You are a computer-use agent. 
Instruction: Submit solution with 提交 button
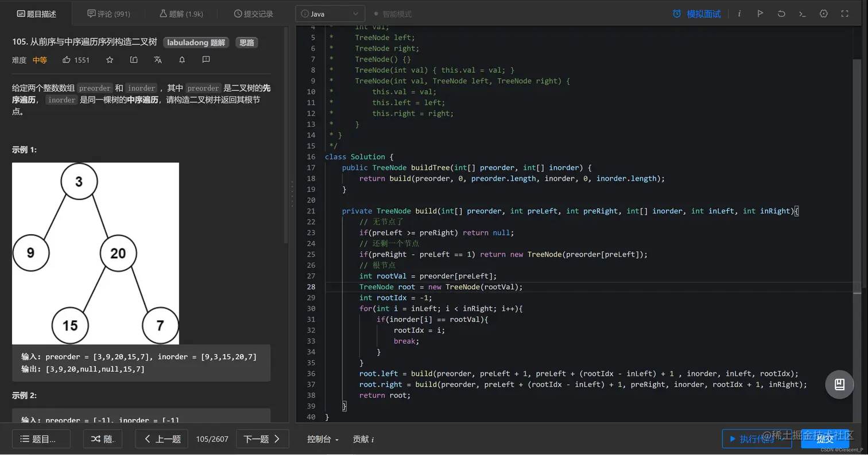point(825,439)
